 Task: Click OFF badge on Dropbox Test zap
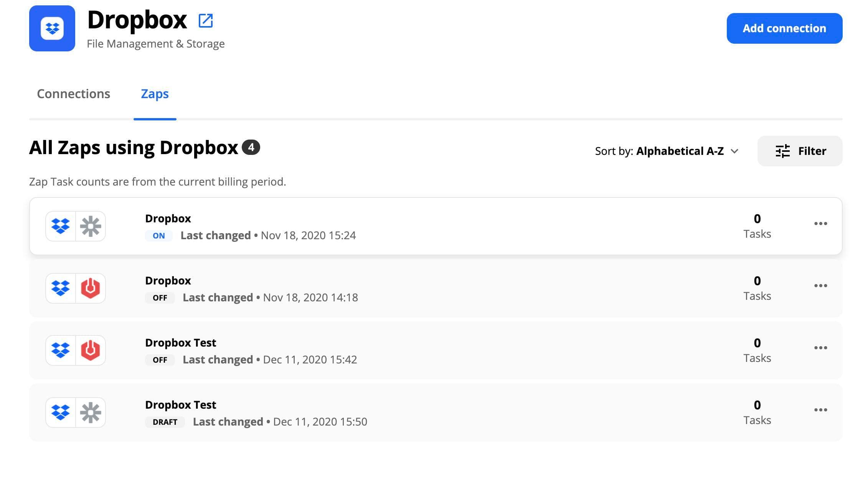(x=160, y=360)
